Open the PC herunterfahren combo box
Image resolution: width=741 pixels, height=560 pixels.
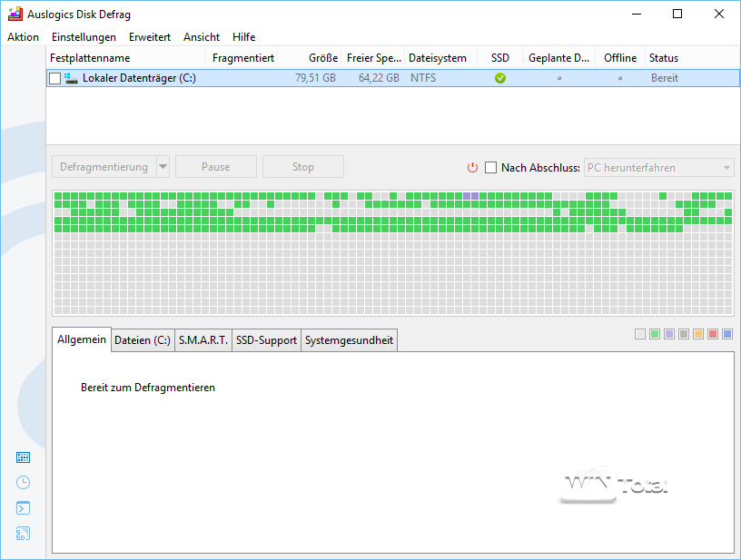tap(658, 168)
